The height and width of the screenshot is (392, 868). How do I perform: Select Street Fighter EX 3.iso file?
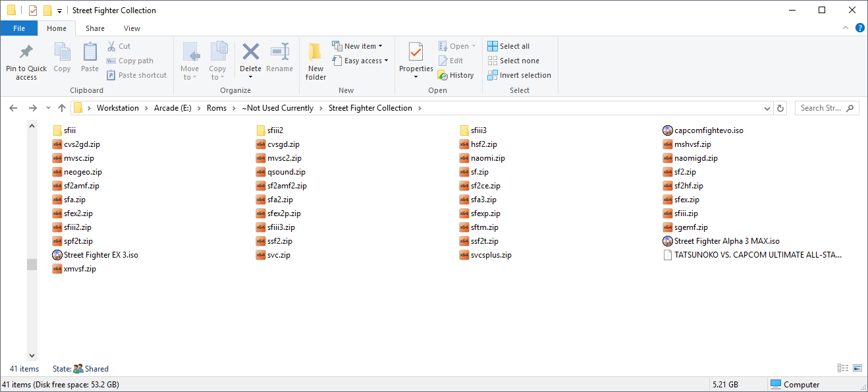point(95,255)
